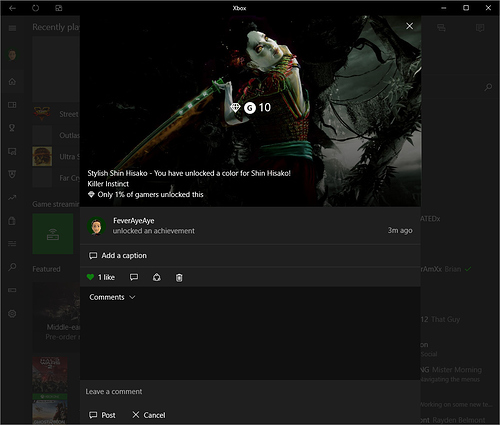Go to Home in left sidebar

tap(12, 81)
